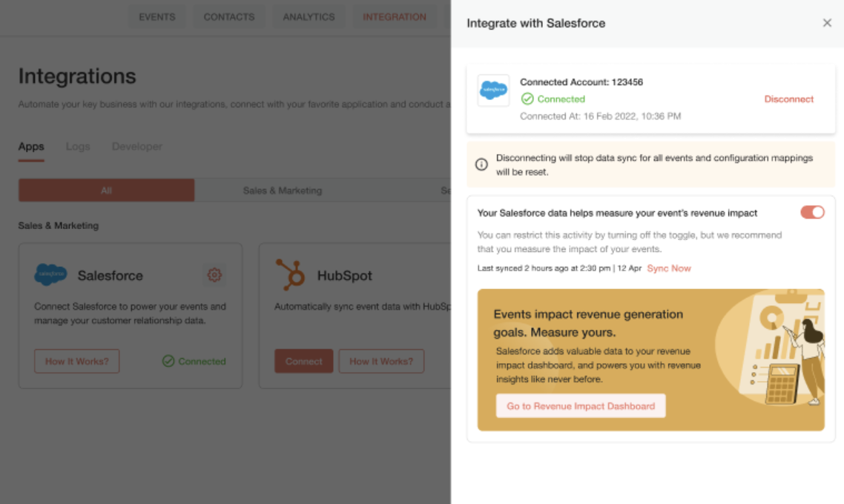Click the Salesforce cloud logo in the panel
This screenshot has width=844, height=504.
click(494, 90)
